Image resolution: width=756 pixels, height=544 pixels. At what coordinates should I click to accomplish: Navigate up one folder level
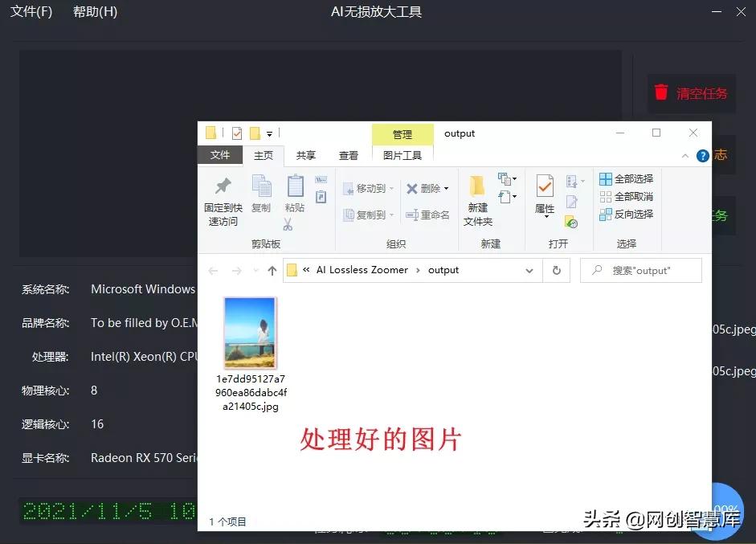tap(272, 270)
